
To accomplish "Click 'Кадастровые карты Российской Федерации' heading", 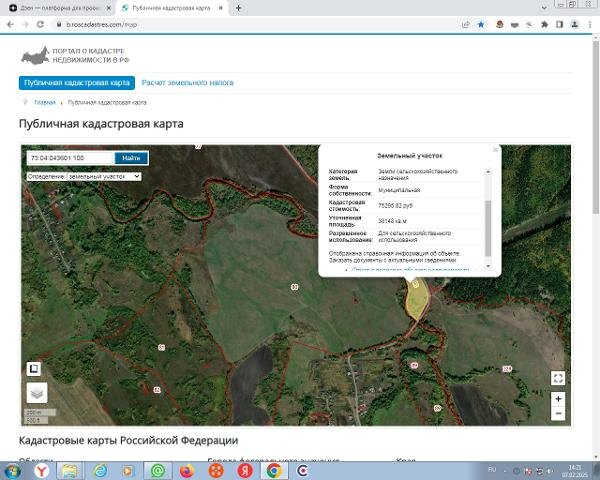I will pyautogui.click(x=129, y=440).
